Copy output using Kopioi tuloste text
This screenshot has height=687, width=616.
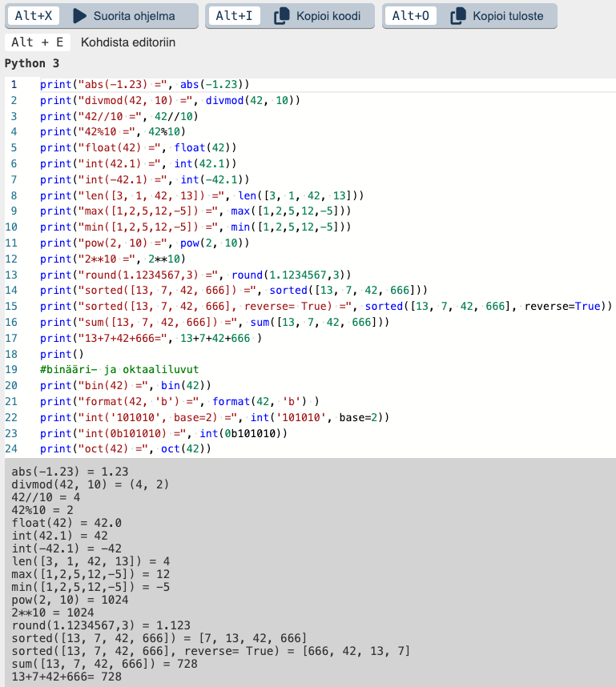tap(507, 16)
